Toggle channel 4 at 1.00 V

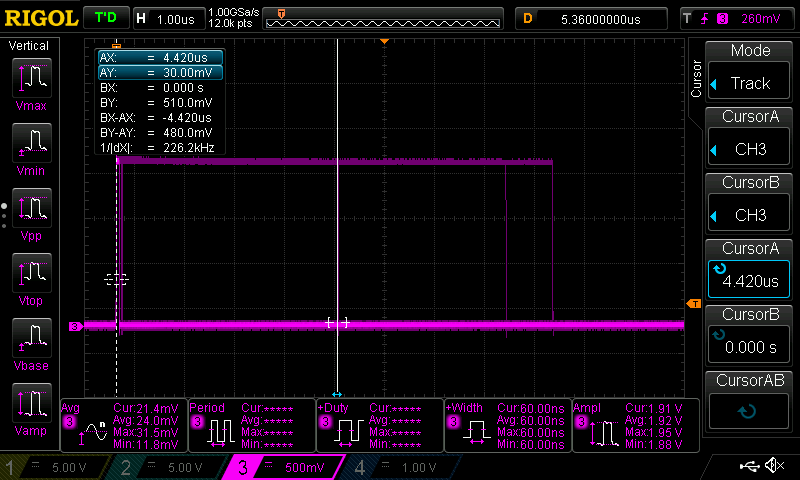[394, 467]
